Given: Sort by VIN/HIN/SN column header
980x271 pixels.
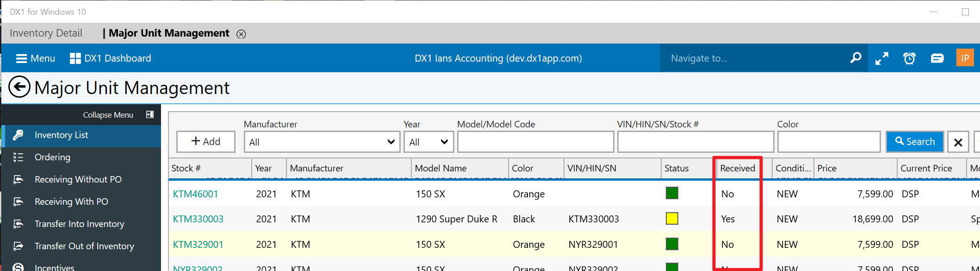Looking at the screenshot, I should point(613,168).
